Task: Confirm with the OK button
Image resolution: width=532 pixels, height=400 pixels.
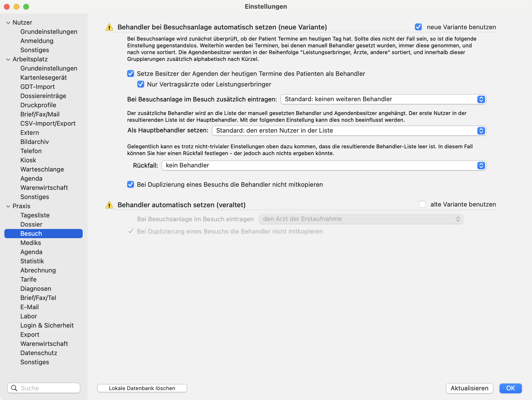Action: pyautogui.click(x=510, y=388)
